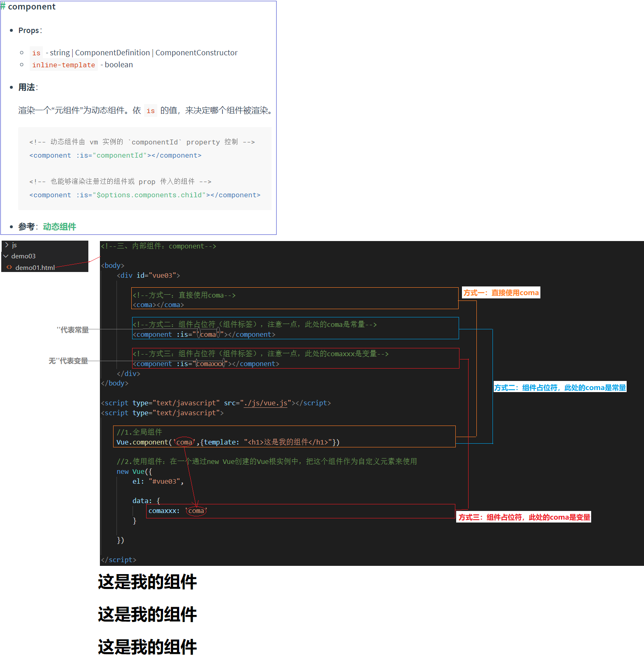The height and width of the screenshot is (655, 644).
Task: Click the first rendered 这是我的组件 heading
Action: click(147, 582)
